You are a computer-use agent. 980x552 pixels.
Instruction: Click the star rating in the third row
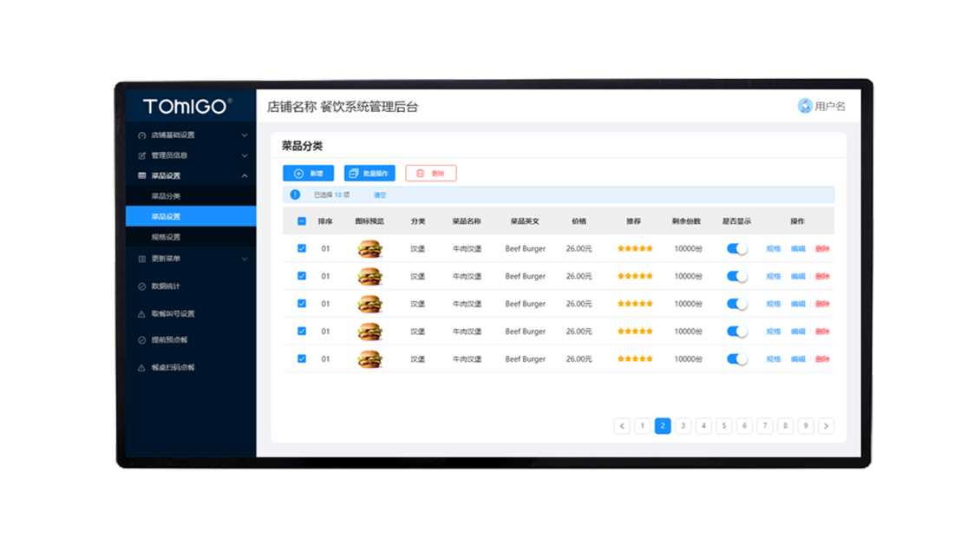click(635, 304)
